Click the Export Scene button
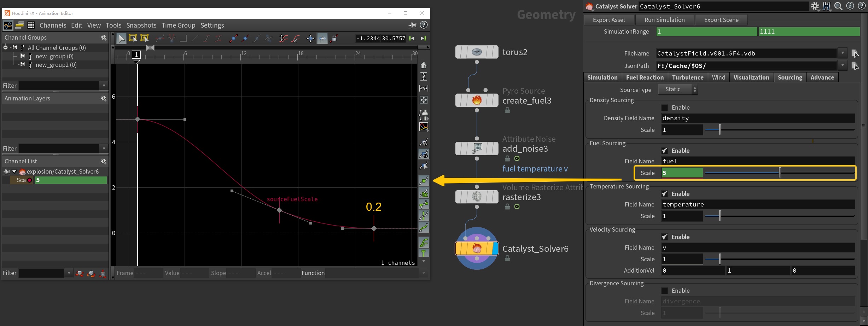 click(721, 20)
